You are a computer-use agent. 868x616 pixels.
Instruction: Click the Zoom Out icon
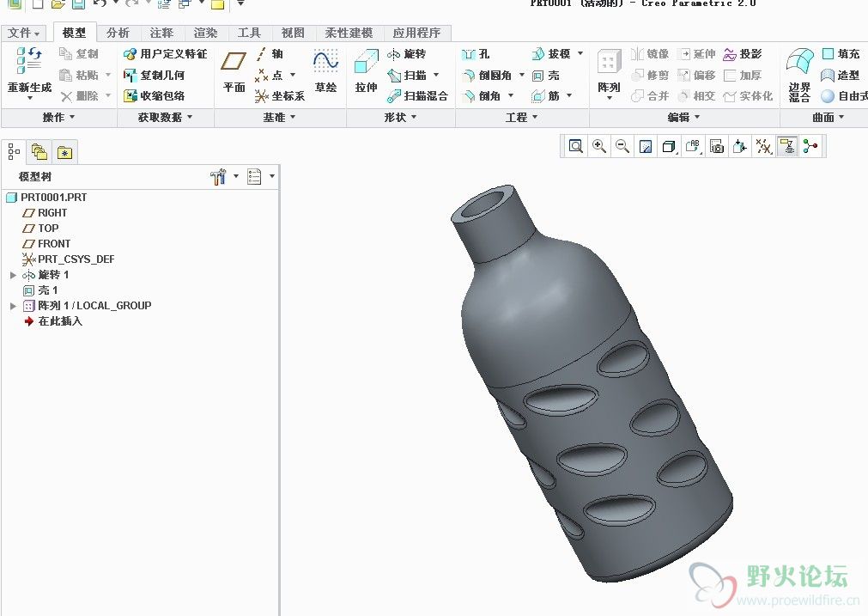click(x=622, y=146)
